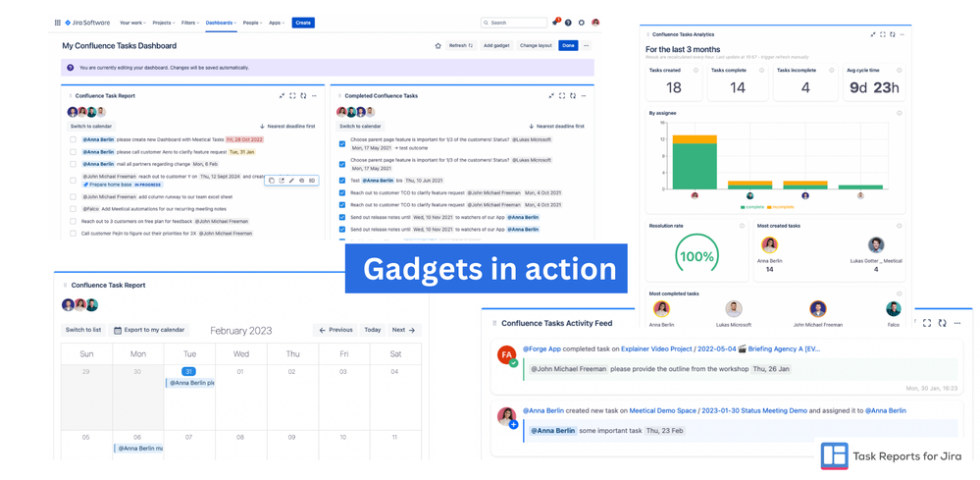Star the My Confluence Tasks Dashboard
The width and height of the screenshot is (980, 480).
pyautogui.click(x=438, y=45)
